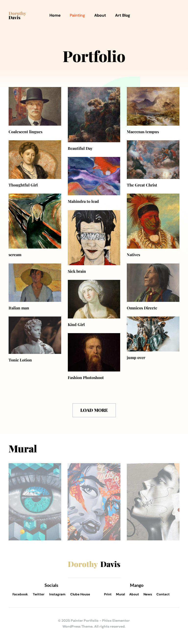Open the Instagram social link
Image resolution: width=188 pixels, height=644 pixels.
[57, 594]
